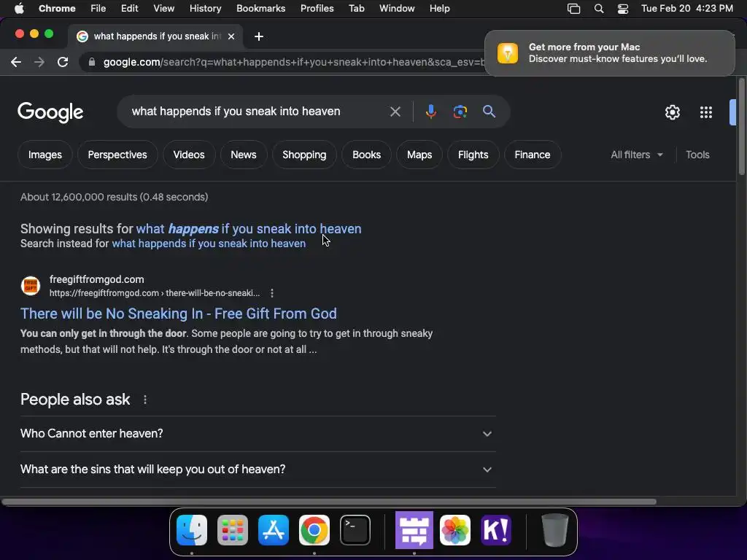Clear the search query with X
This screenshot has height=560, width=747.
click(x=395, y=112)
